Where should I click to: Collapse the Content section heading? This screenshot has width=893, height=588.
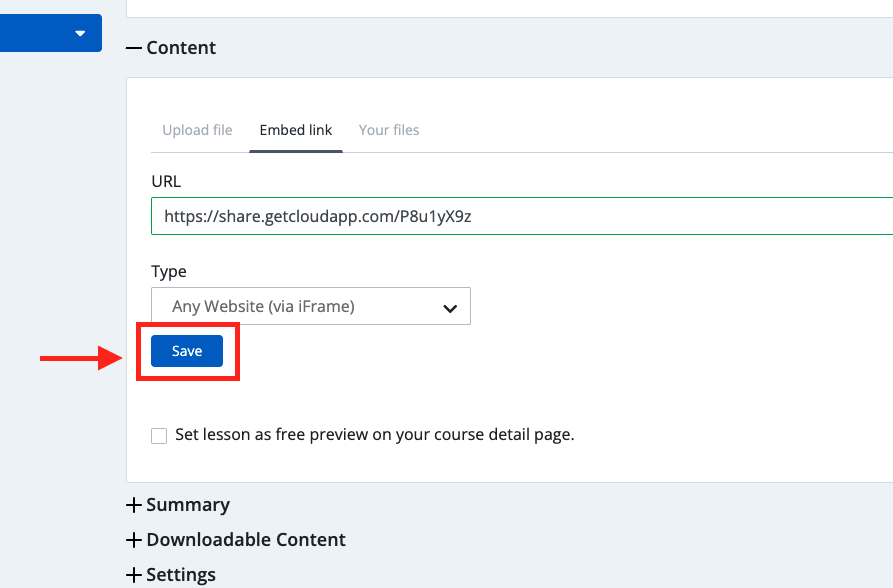pos(181,48)
